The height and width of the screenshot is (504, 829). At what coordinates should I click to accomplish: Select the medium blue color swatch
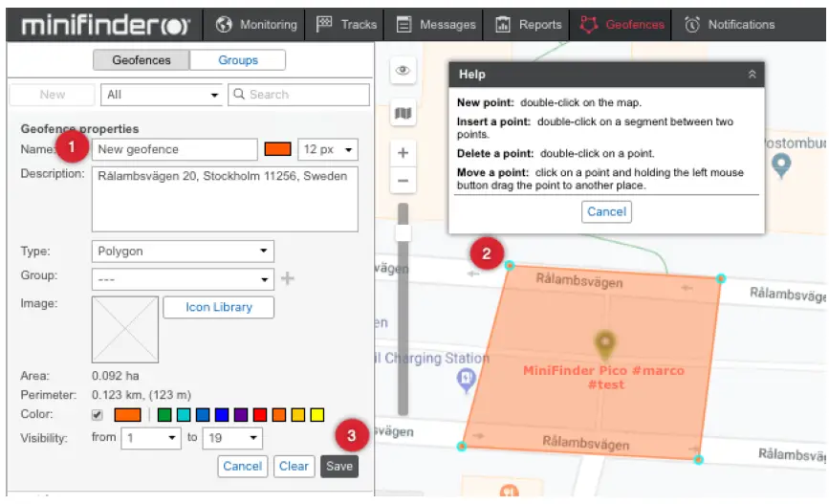click(203, 415)
